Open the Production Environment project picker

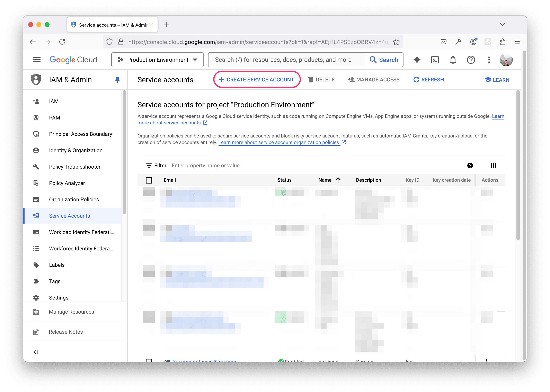pyautogui.click(x=157, y=60)
